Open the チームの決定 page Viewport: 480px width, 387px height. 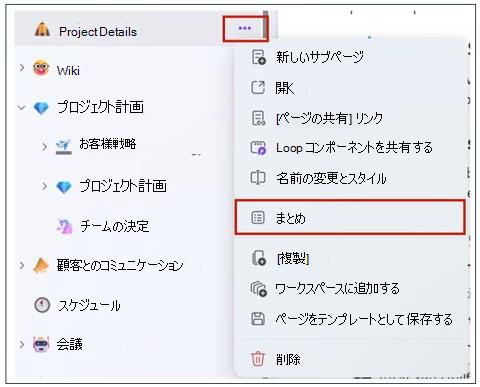tap(114, 226)
